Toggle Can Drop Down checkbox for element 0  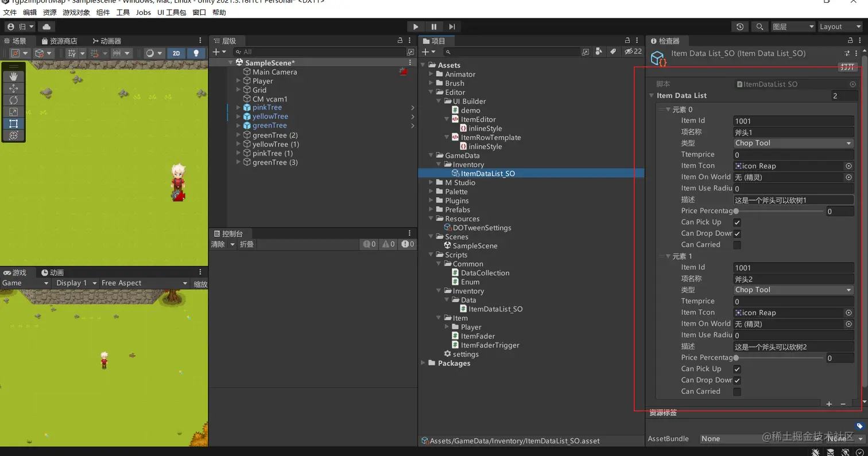click(737, 233)
